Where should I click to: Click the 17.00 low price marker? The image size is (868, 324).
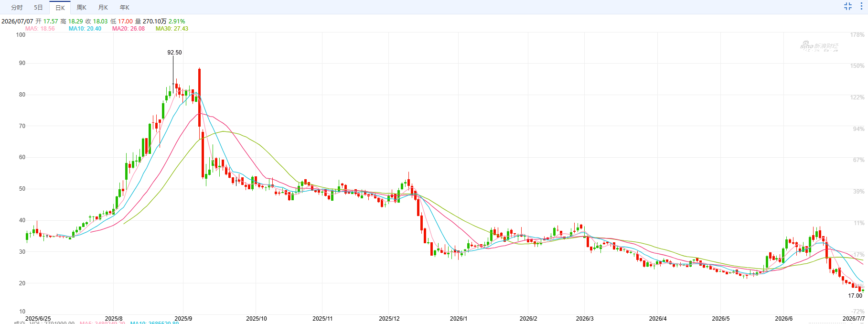coord(855,296)
